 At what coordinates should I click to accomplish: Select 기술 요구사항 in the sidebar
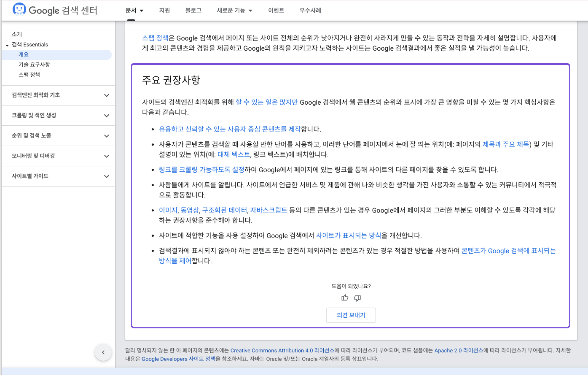click(x=34, y=64)
